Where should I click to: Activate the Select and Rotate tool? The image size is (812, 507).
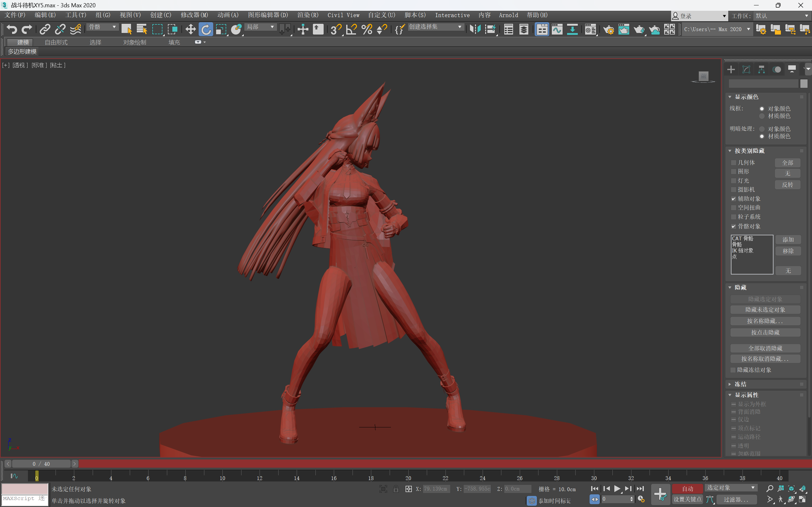pyautogui.click(x=206, y=29)
